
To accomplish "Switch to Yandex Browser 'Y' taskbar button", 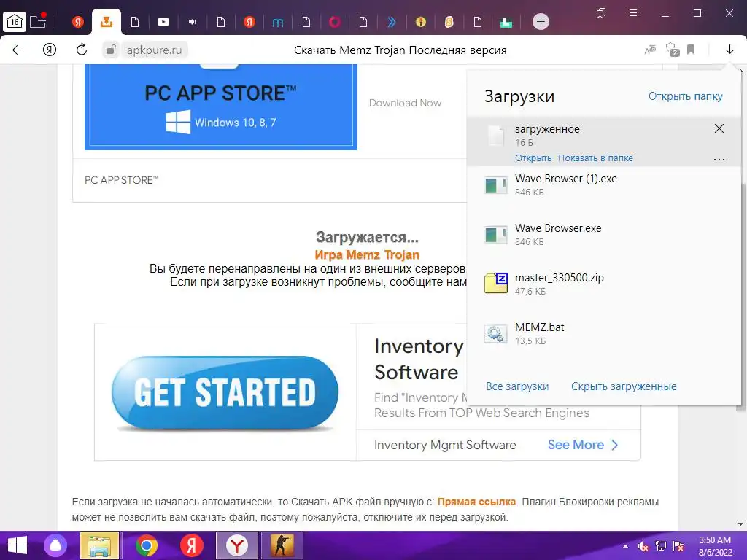I will tap(237, 545).
